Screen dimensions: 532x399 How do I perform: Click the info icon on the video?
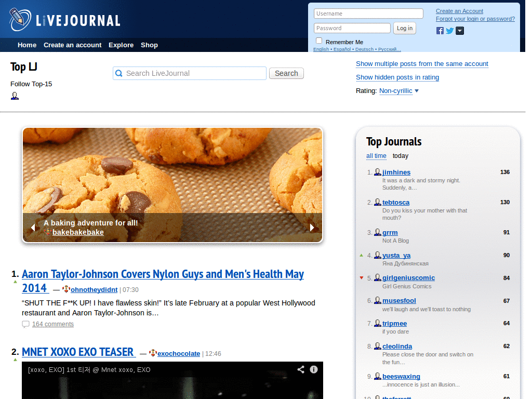tap(314, 369)
